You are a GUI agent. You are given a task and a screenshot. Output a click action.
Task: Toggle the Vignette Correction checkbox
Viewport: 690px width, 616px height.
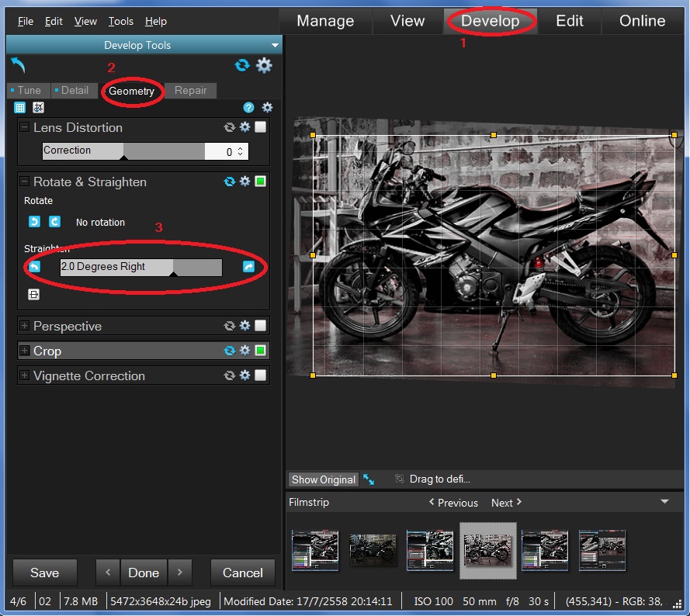point(261,376)
